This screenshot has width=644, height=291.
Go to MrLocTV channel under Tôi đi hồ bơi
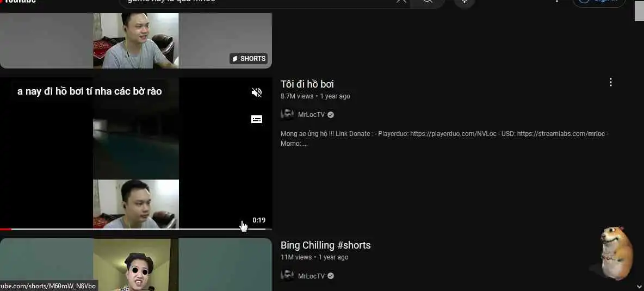(311, 115)
